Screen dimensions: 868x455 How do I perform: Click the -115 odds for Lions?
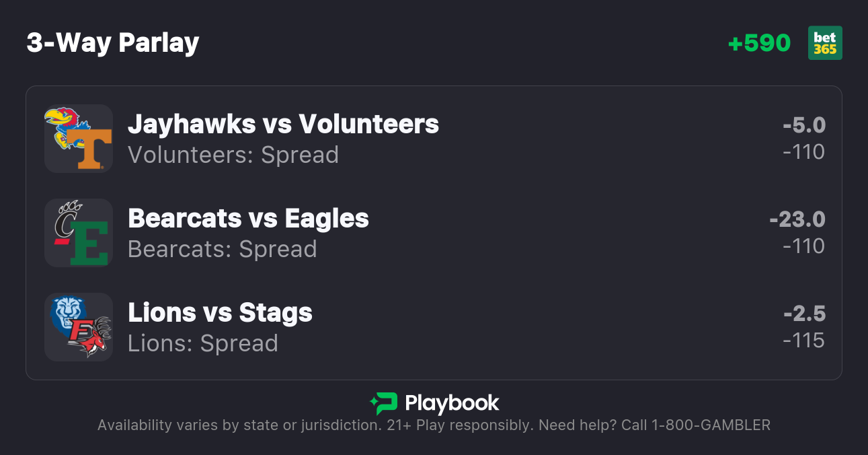[804, 341]
